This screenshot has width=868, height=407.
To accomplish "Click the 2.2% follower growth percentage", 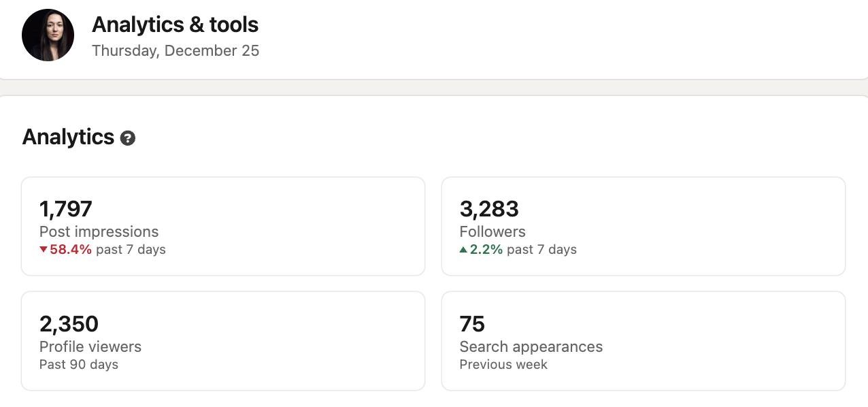I will 486,250.
